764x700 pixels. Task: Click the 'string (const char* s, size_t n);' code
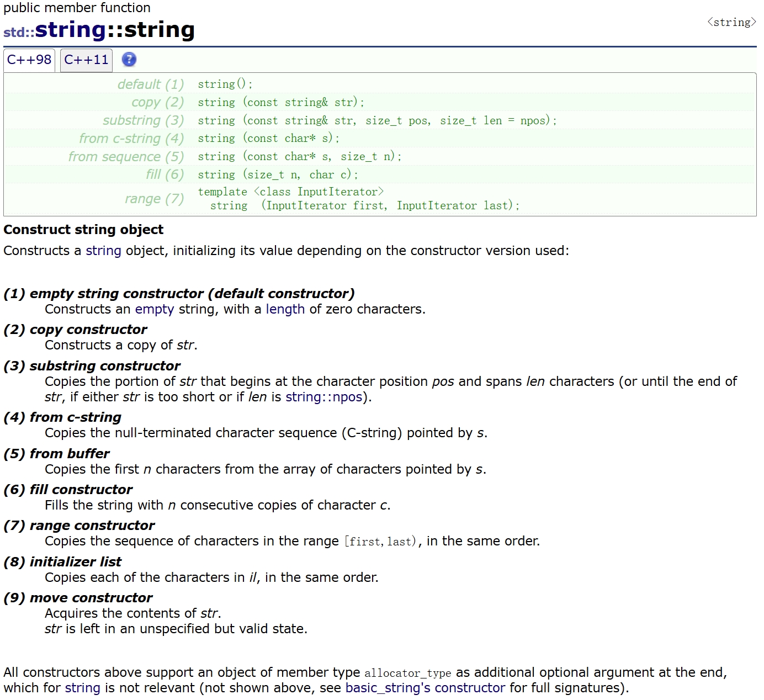pyautogui.click(x=300, y=157)
